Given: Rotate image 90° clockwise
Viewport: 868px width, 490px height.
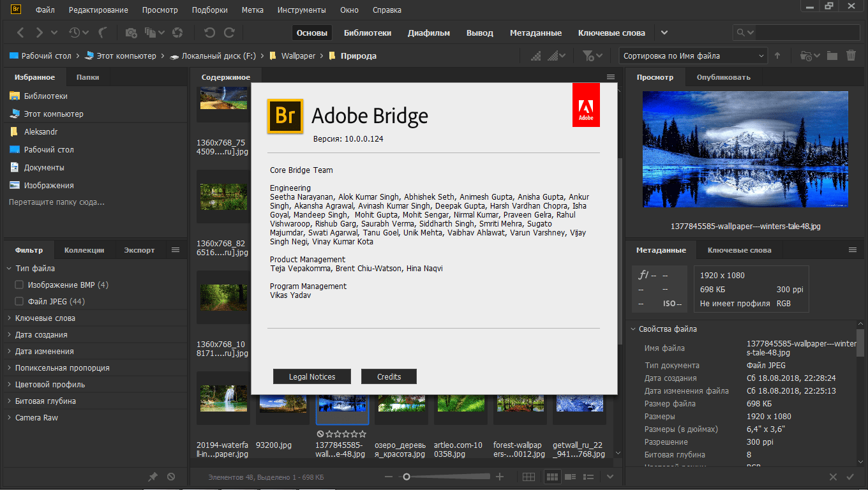Looking at the screenshot, I should 229,33.
